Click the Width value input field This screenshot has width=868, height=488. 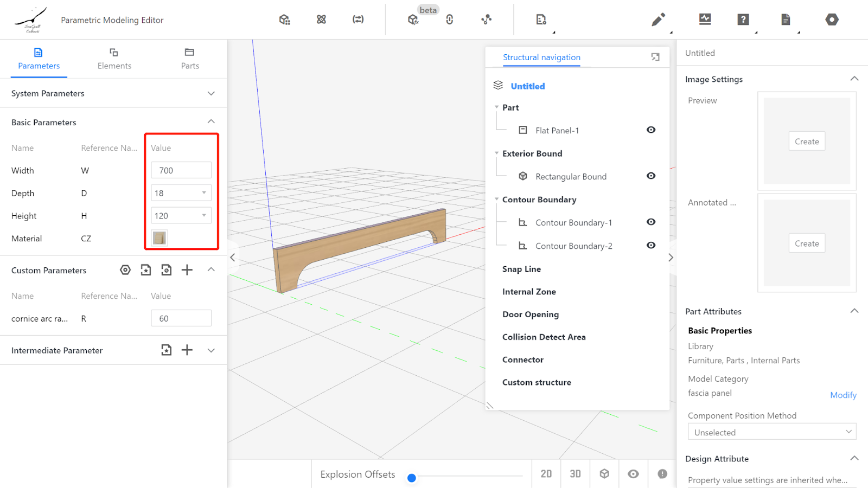[x=181, y=170]
